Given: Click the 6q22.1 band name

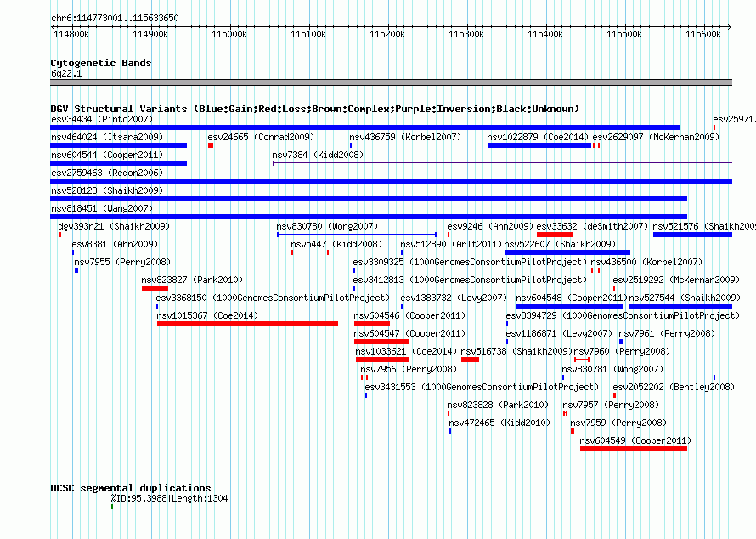Looking at the screenshot, I should tap(66, 74).
